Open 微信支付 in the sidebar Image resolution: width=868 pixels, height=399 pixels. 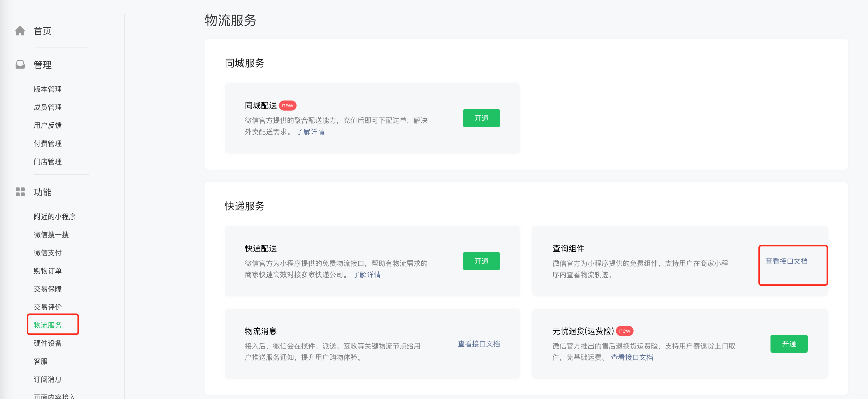[47, 253]
